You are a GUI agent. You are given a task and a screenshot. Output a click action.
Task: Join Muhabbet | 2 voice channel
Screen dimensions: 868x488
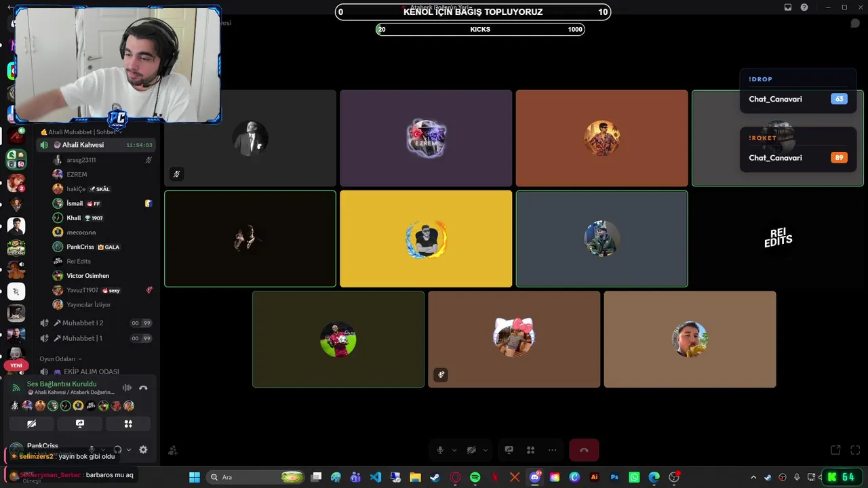pos(96,323)
